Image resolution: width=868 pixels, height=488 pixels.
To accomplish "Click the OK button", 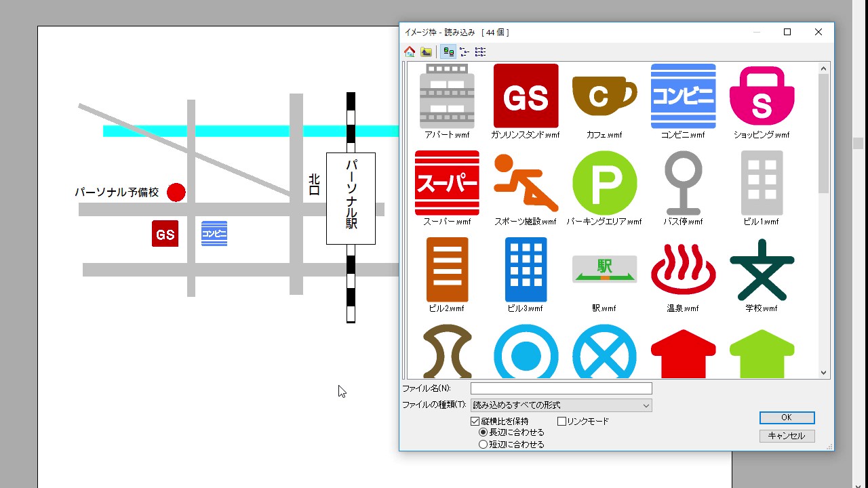I will (787, 418).
